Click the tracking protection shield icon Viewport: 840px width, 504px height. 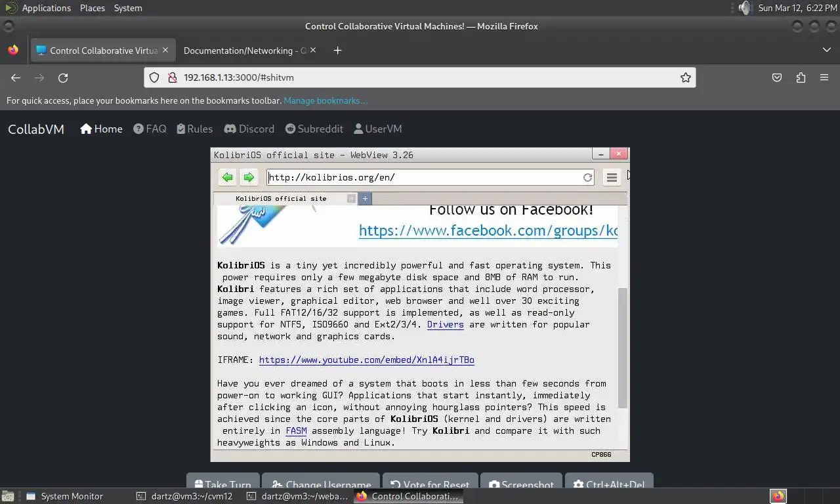coord(154,77)
